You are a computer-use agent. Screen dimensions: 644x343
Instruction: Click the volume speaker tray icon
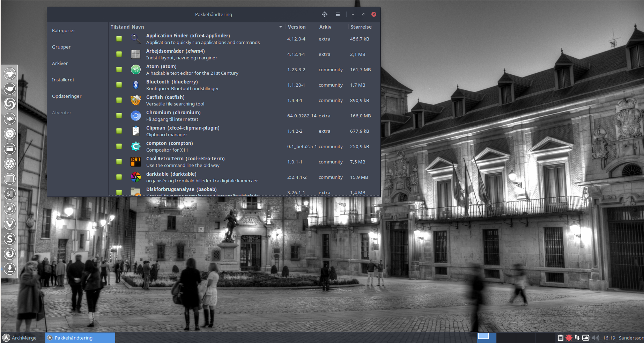595,338
